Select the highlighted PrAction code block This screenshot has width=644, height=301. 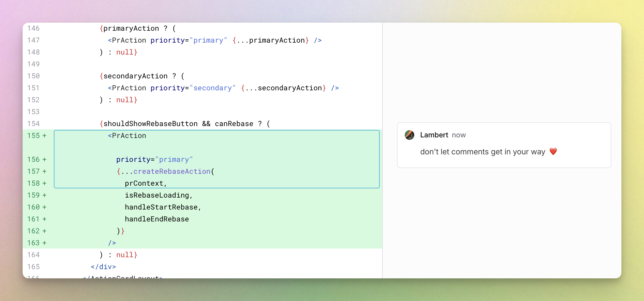pyautogui.click(x=217, y=159)
